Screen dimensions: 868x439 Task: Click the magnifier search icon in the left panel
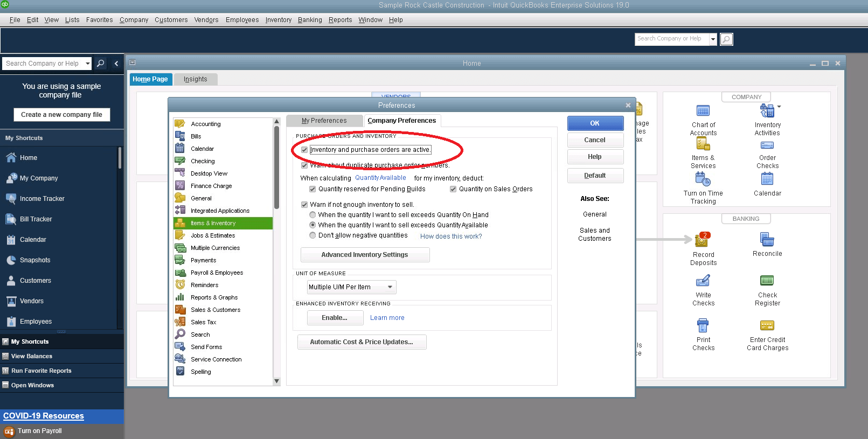pyautogui.click(x=100, y=64)
